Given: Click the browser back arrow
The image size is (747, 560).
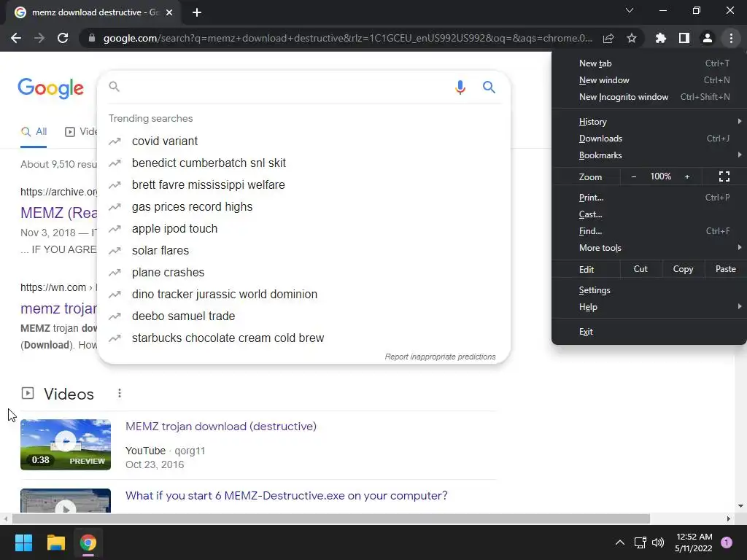Looking at the screenshot, I should [16, 38].
